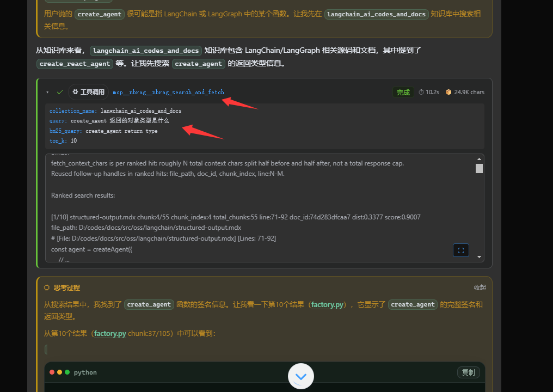Open factory.py link before chunk:37/105
The image size is (553, 392).
pos(110,333)
